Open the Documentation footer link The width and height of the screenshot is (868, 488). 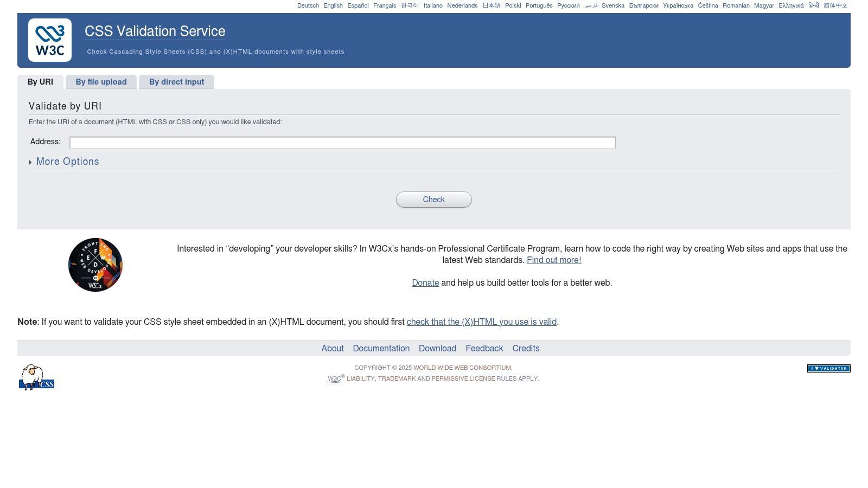[x=381, y=349]
